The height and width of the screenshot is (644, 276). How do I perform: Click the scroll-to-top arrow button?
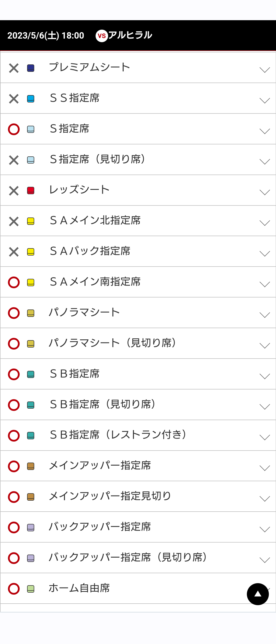pos(258,594)
